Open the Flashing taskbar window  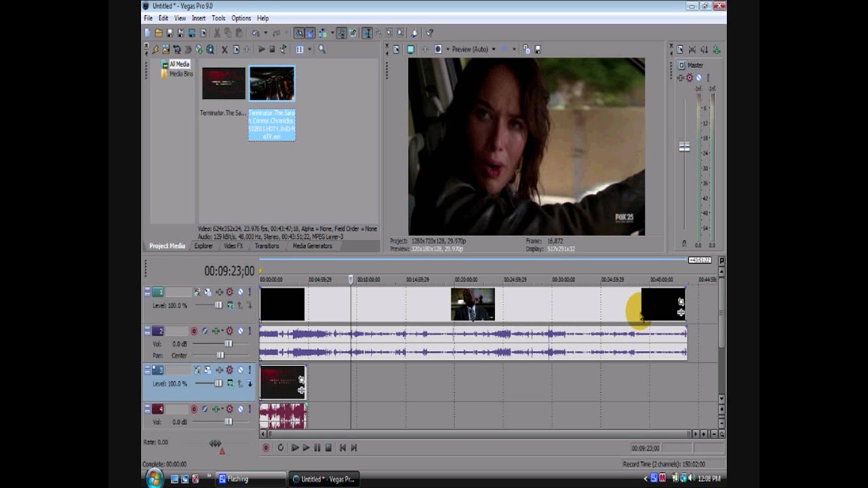click(251, 479)
